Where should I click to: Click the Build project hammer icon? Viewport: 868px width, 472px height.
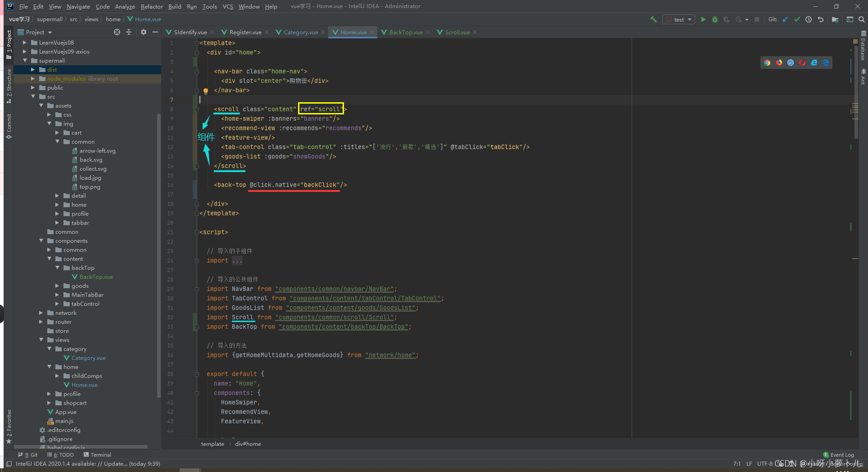coord(653,19)
